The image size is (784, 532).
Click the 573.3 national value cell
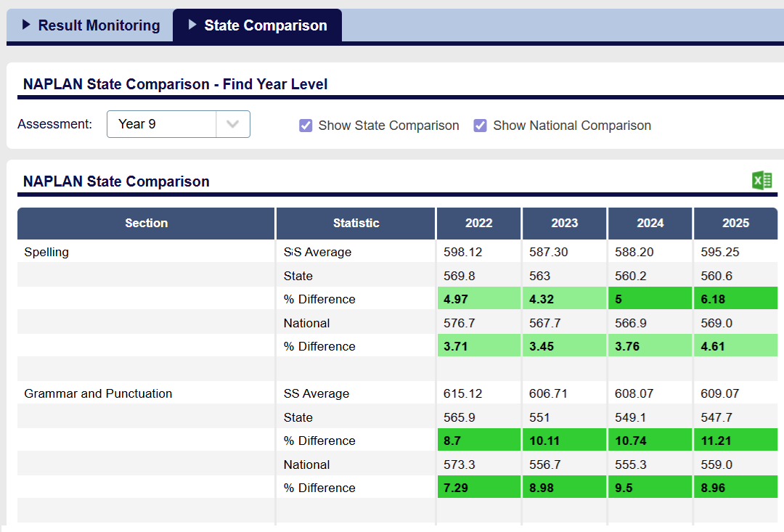(479, 465)
